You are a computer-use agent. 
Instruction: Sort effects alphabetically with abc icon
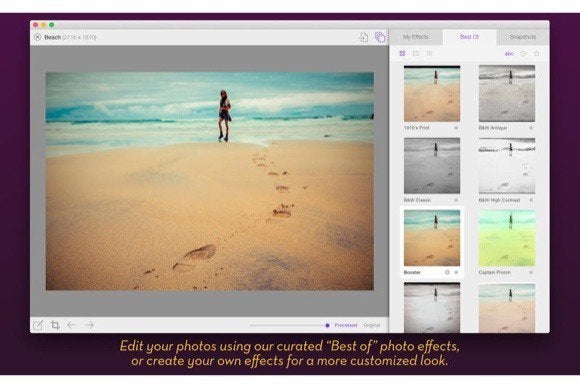(x=509, y=54)
